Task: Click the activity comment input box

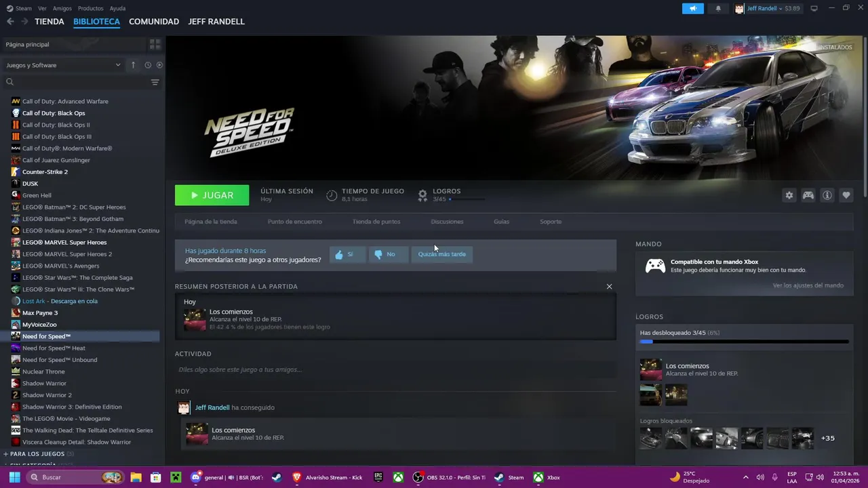Action: pyautogui.click(x=395, y=369)
